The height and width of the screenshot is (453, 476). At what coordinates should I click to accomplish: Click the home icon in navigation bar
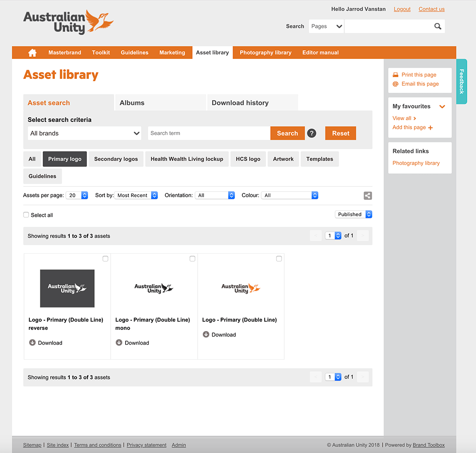(x=32, y=53)
